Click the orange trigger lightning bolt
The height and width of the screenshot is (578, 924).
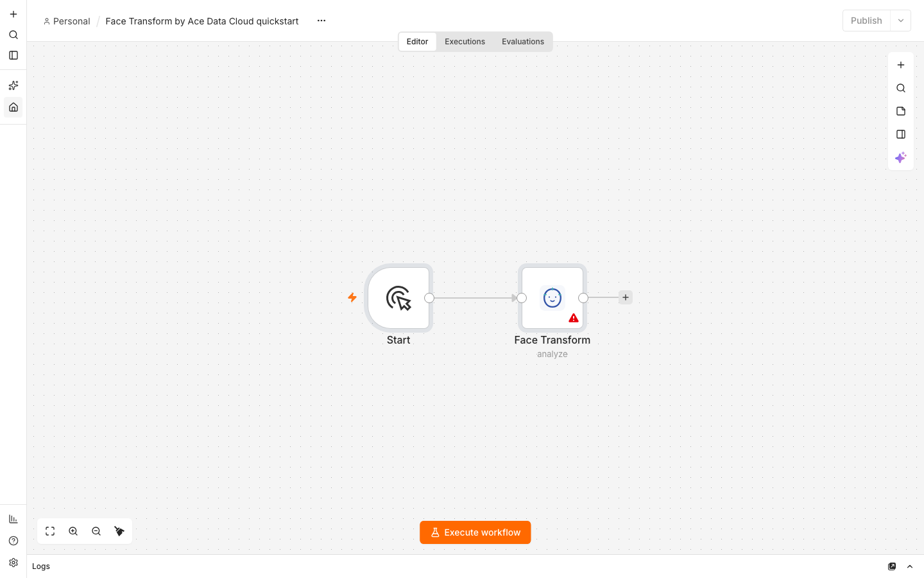pyautogui.click(x=352, y=297)
